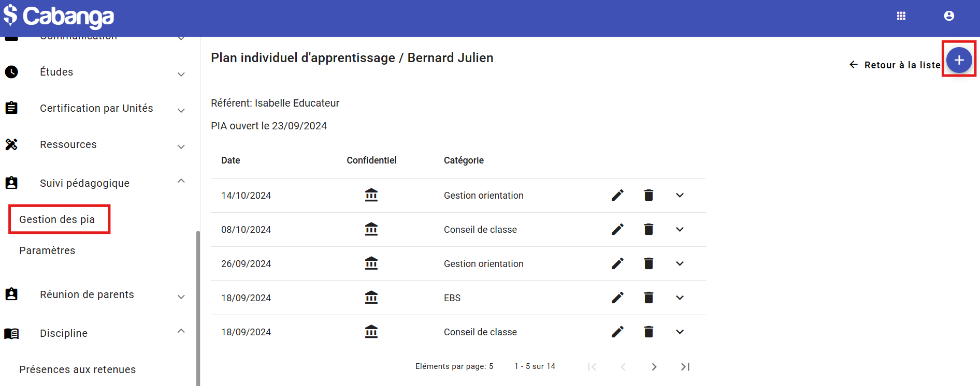Collapse the Suivi pédagogique chevron
The width and height of the screenshot is (980, 386).
(x=181, y=181)
